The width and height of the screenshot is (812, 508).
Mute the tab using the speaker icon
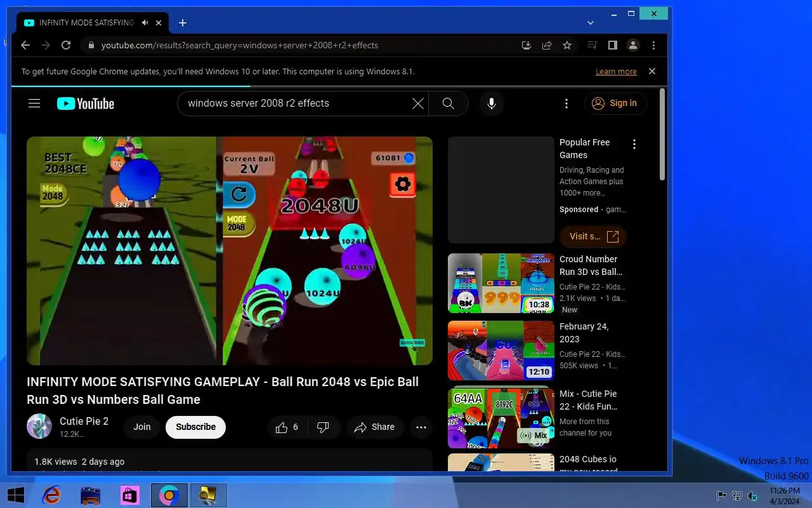(x=145, y=23)
